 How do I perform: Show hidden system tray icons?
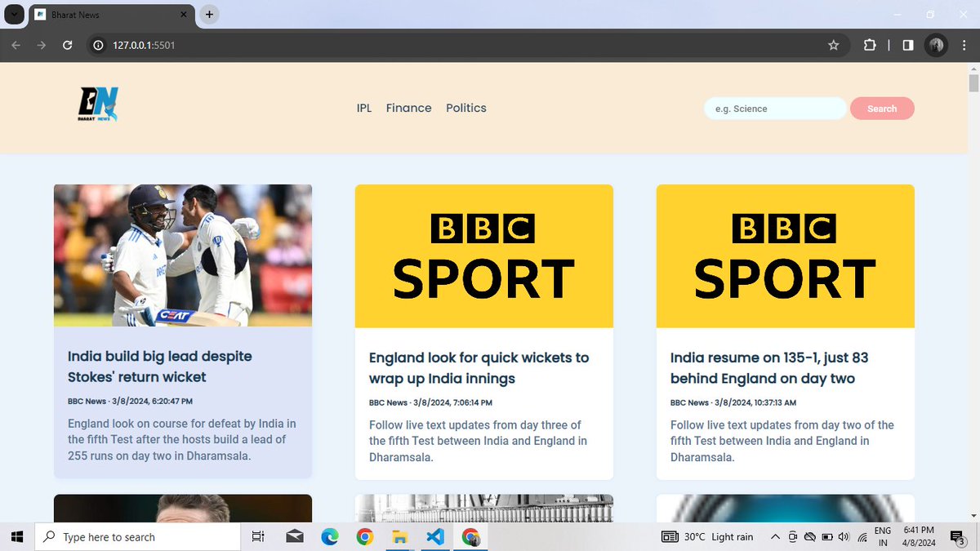tap(775, 536)
